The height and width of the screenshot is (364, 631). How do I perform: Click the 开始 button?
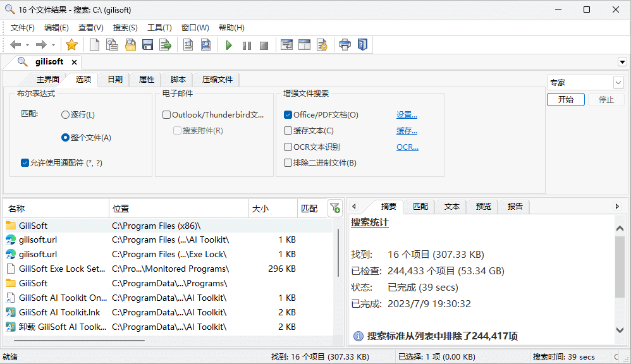[566, 99]
